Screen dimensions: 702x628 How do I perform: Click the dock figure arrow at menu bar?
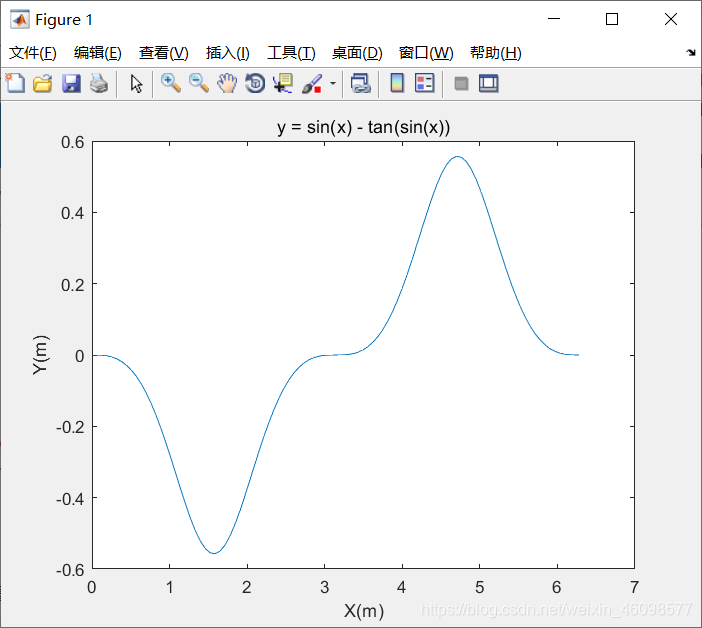pyautogui.click(x=690, y=53)
